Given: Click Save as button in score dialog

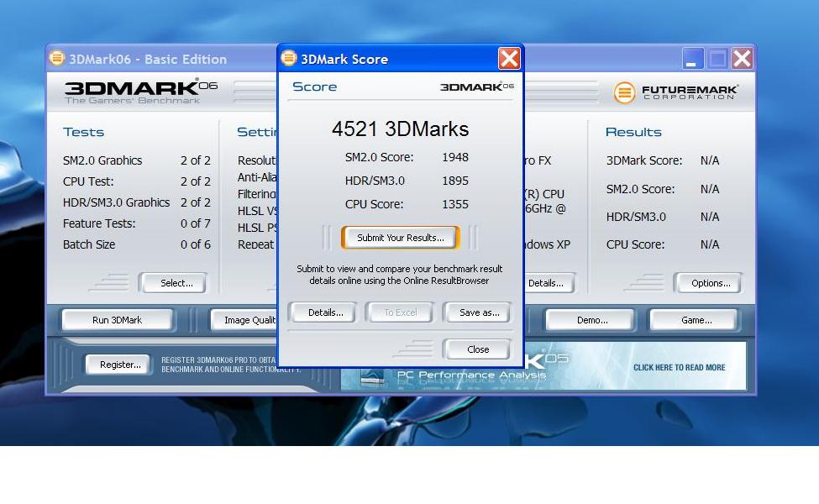Looking at the screenshot, I should click(x=478, y=312).
